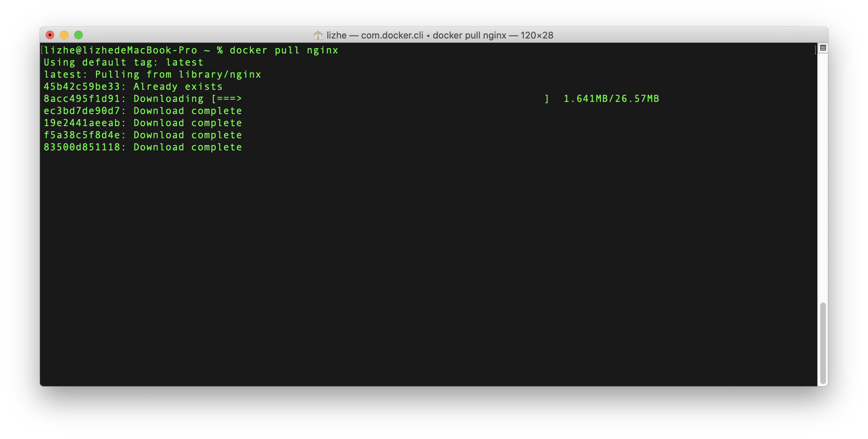
Task: Click the 'lizhe@lizhedeMacBook-Pro' prompt text
Action: [121, 50]
